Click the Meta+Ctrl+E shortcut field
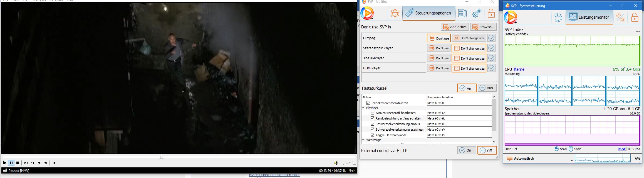Image resolution: width=644 pixels, height=178 pixels. pos(459,103)
